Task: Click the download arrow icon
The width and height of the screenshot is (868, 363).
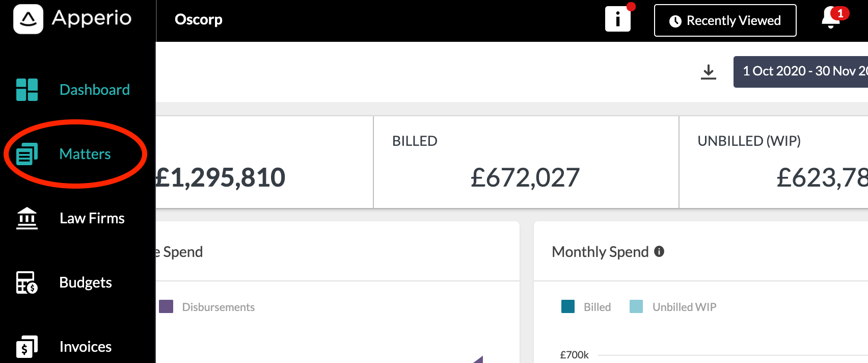Action: point(708,72)
